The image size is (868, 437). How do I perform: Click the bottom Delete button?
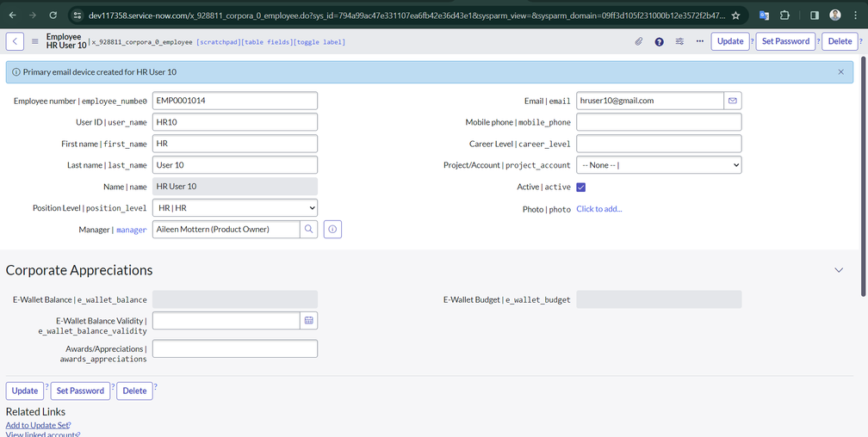point(134,391)
